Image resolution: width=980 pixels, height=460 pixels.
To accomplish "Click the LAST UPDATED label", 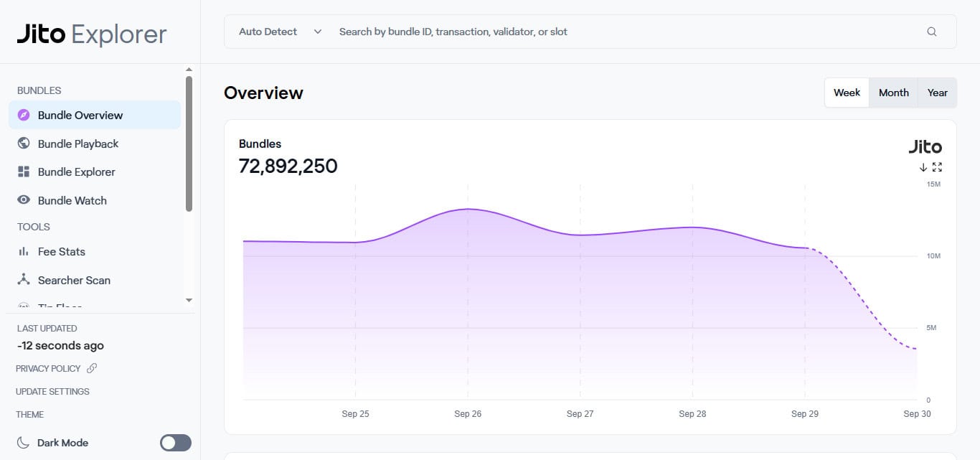I will point(47,328).
